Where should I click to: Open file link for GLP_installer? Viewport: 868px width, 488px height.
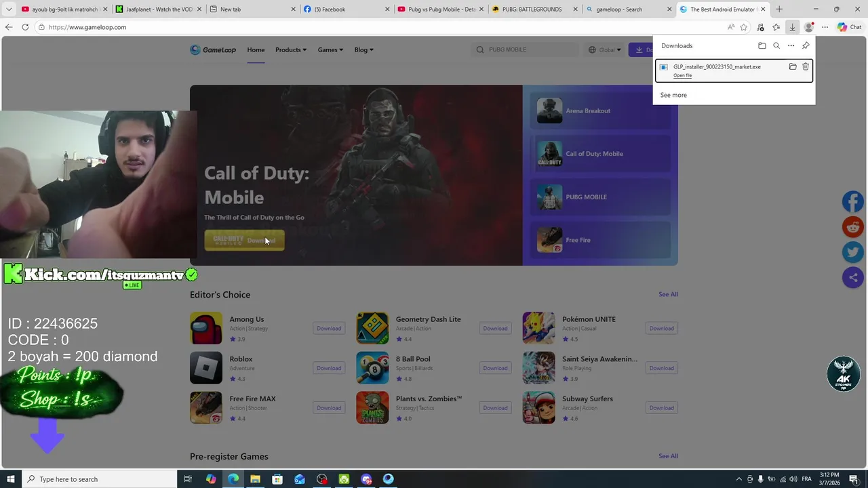[683, 75]
